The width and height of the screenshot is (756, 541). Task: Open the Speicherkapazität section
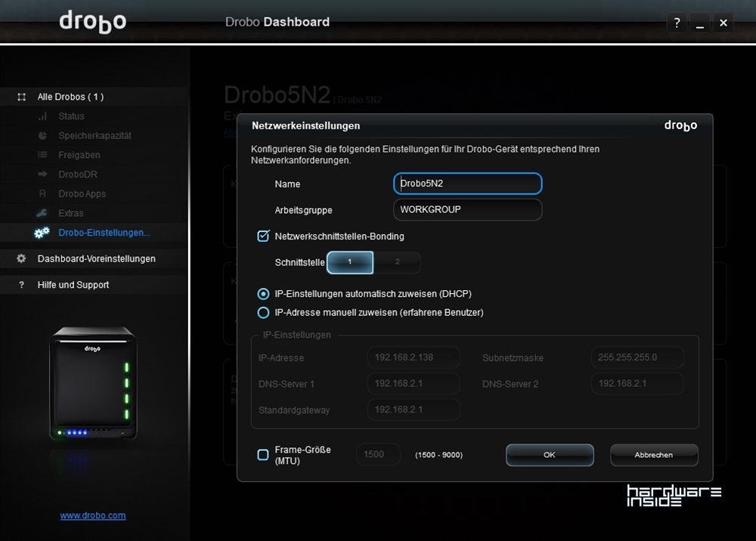(95, 136)
